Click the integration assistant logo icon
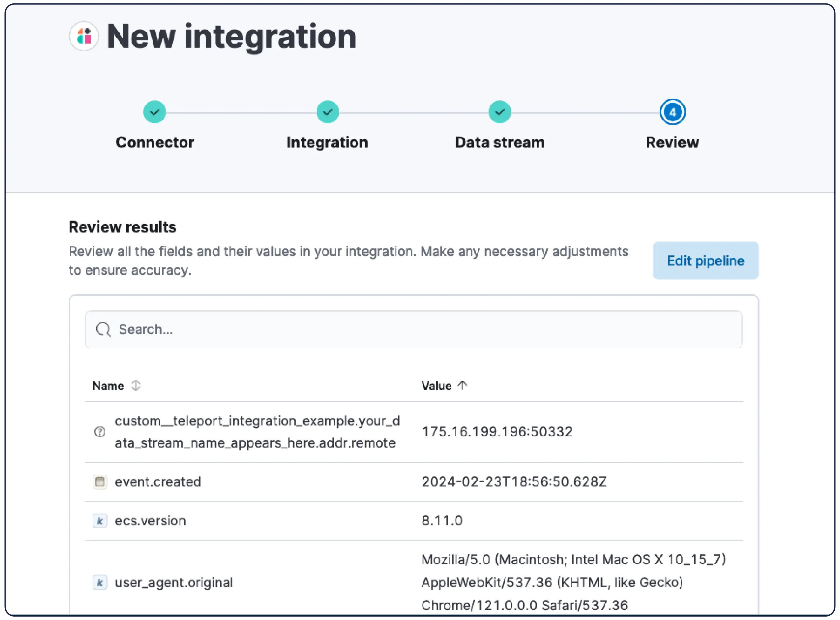This screenshot has height=620, width=840. (84, 36)
